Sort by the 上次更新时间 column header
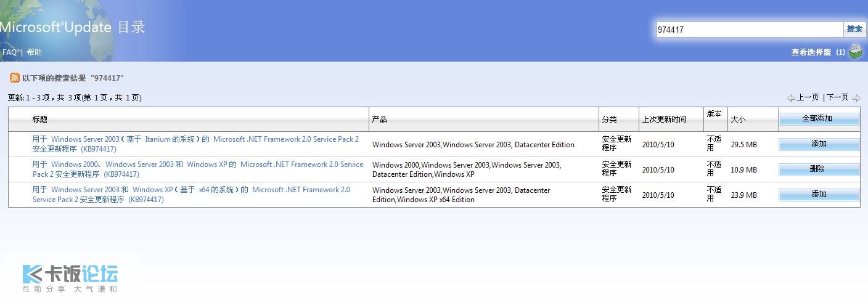The image size is (868, 305). pos(664,120)
